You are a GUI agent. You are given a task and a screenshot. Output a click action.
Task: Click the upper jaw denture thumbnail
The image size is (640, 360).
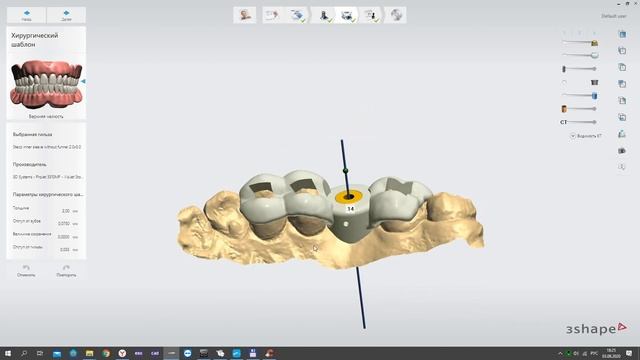[46, 84]
